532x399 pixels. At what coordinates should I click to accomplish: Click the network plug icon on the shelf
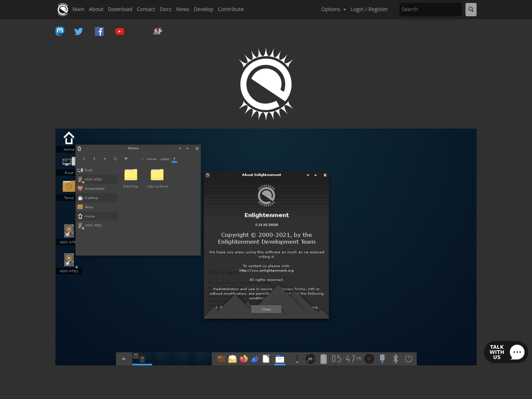[x=382, y=359]
